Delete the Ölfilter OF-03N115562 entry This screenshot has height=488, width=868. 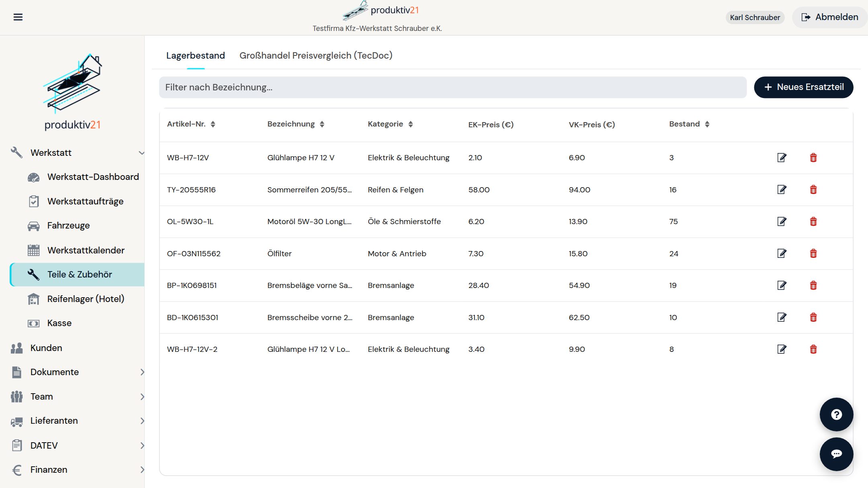coord(813,253)
